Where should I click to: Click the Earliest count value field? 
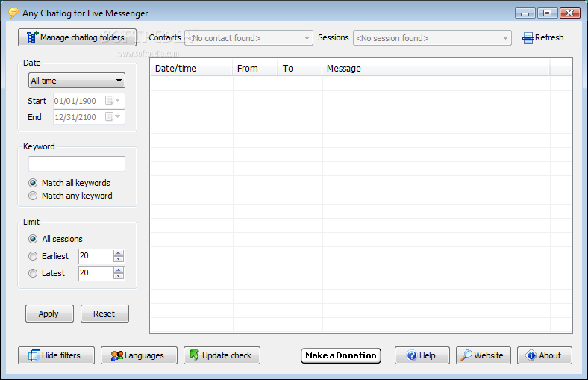96,256
